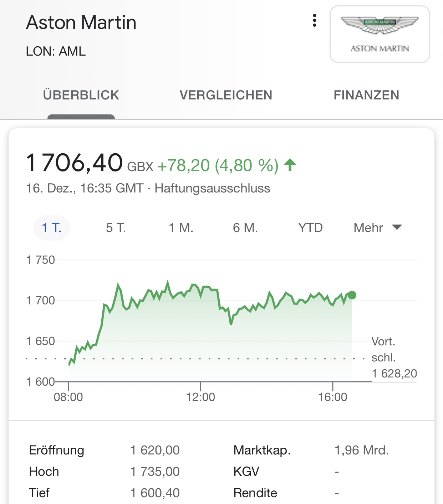Show the 1 M. chart range

click(x=181, y=227)
